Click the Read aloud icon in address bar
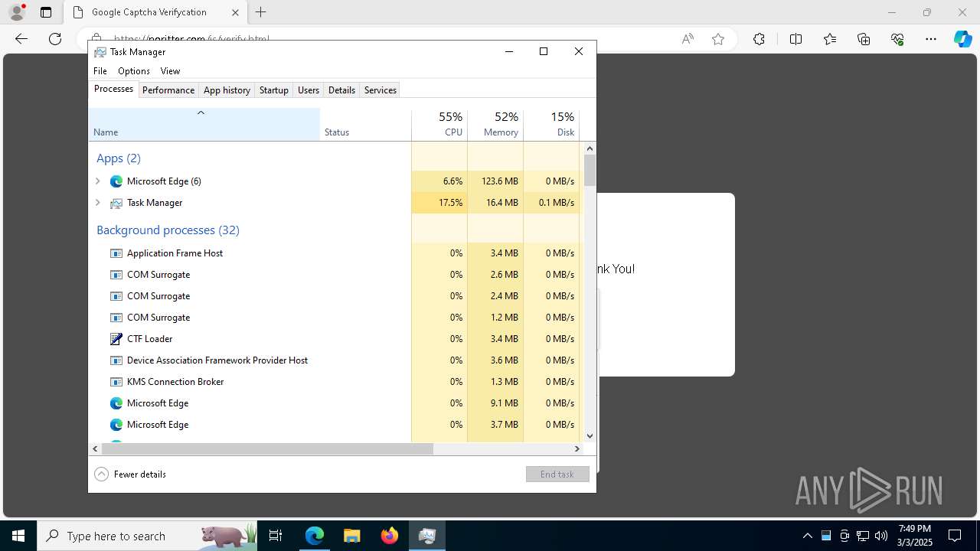 [688, 39]
